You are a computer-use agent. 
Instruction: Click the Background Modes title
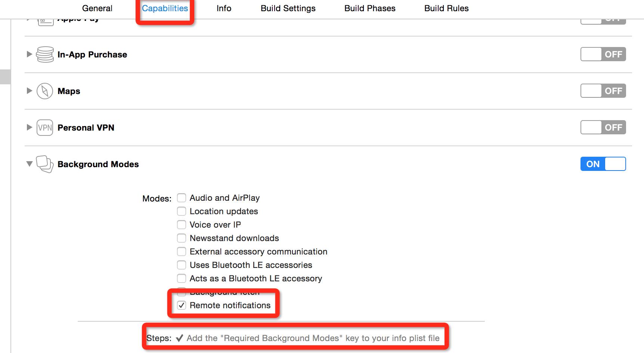[98, 164]
